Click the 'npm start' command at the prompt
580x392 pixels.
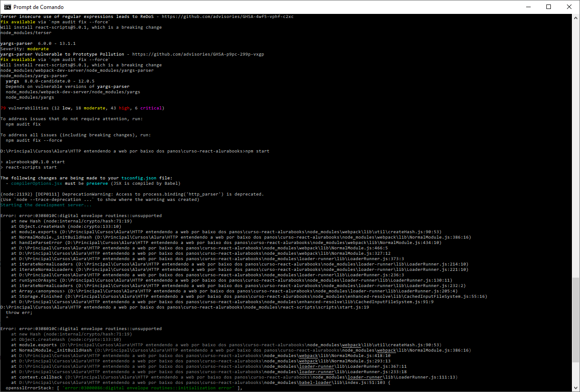click(257, 151)
